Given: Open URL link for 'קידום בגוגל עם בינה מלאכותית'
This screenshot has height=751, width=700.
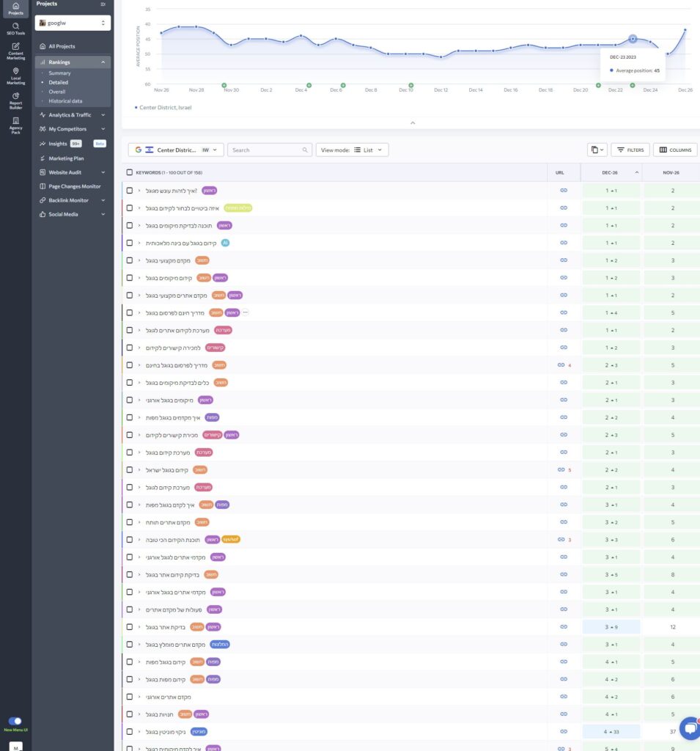Looking at the screenshot, I should (x=564, y=243).
